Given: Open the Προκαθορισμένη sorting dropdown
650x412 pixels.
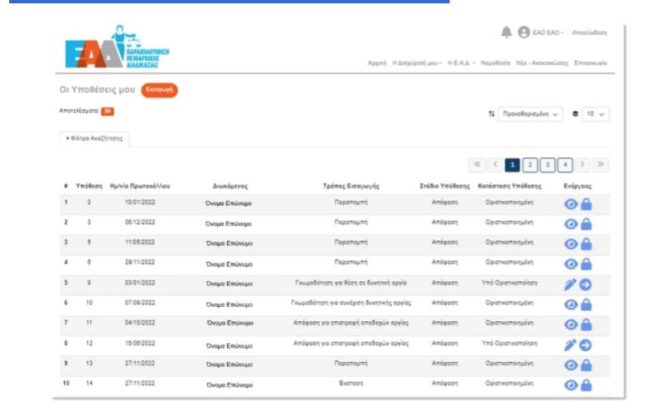Looking at the screenshot, I should [530, 115].
